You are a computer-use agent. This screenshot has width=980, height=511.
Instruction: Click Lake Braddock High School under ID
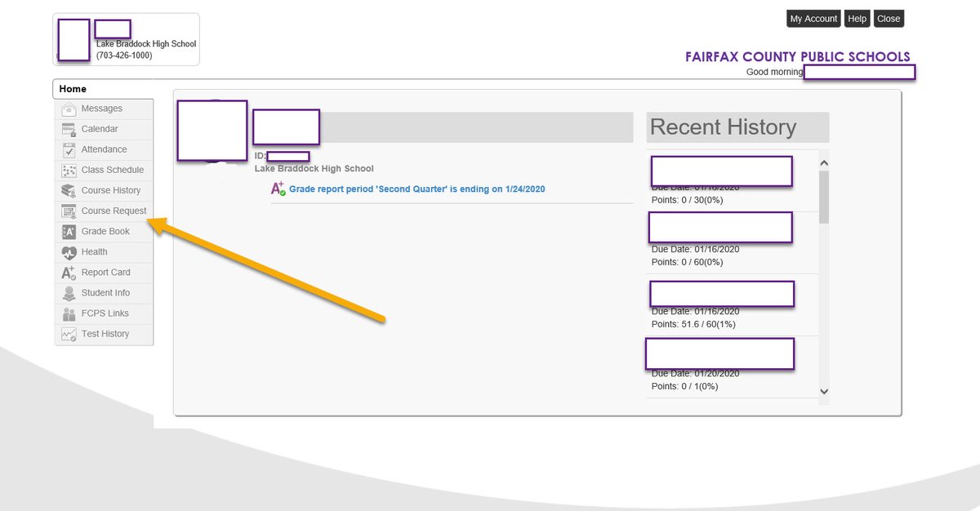[314, 169]
